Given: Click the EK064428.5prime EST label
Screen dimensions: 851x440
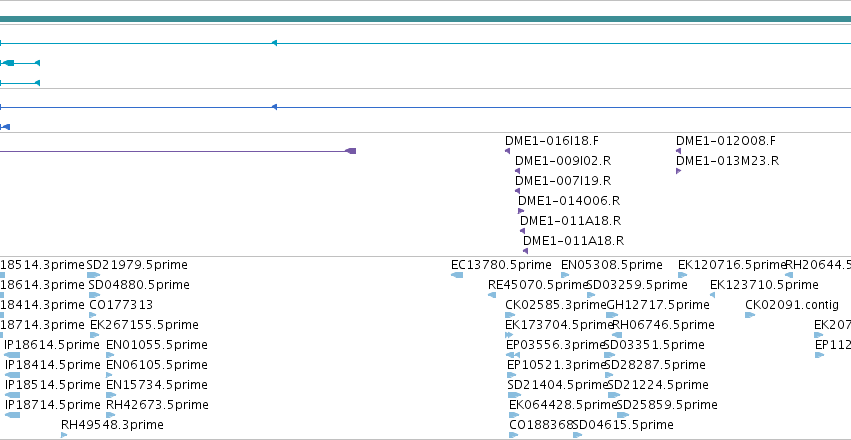Looking at the screenshot, I should pyautogui.click(x=563, y=405).
